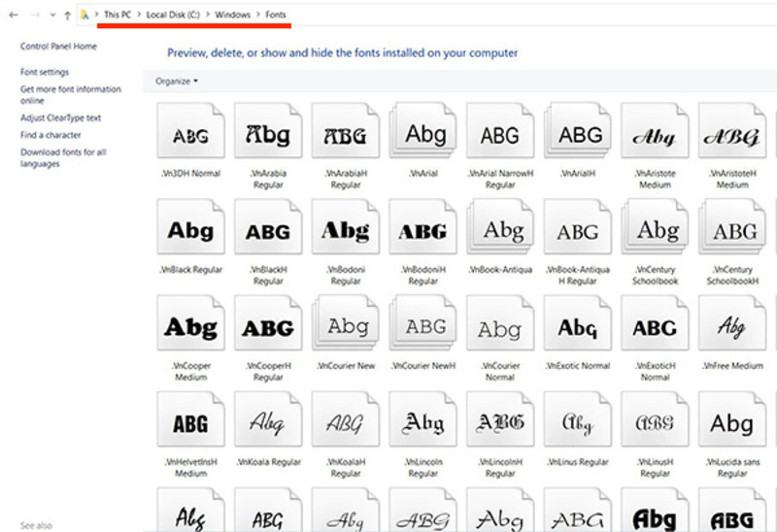Go up one folder level

tap(67, 16)
